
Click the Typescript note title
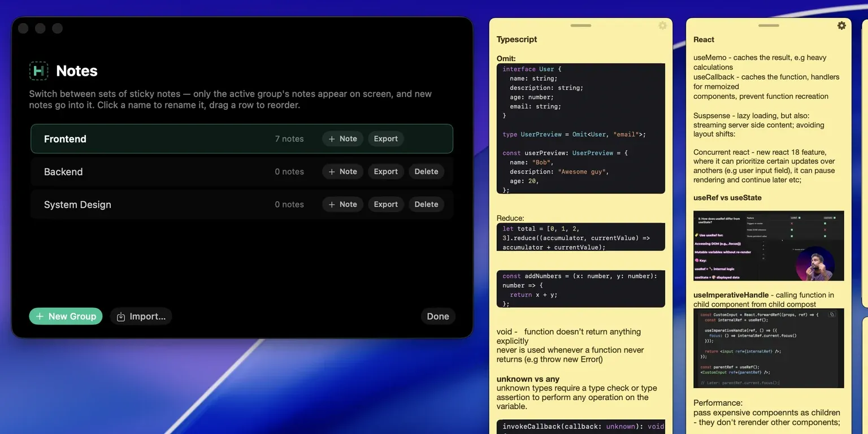(517, 40)
